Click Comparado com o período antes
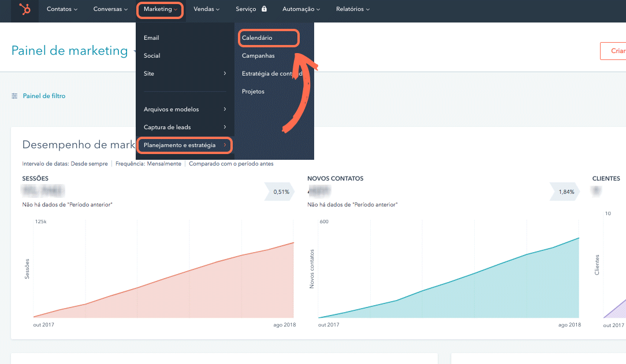The height and width of the screenshot is (364, 626). 231,163
